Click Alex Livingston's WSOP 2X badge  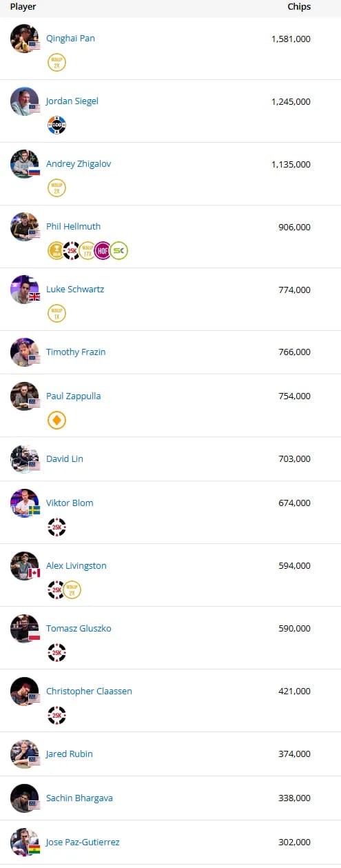tap(72, 589)
